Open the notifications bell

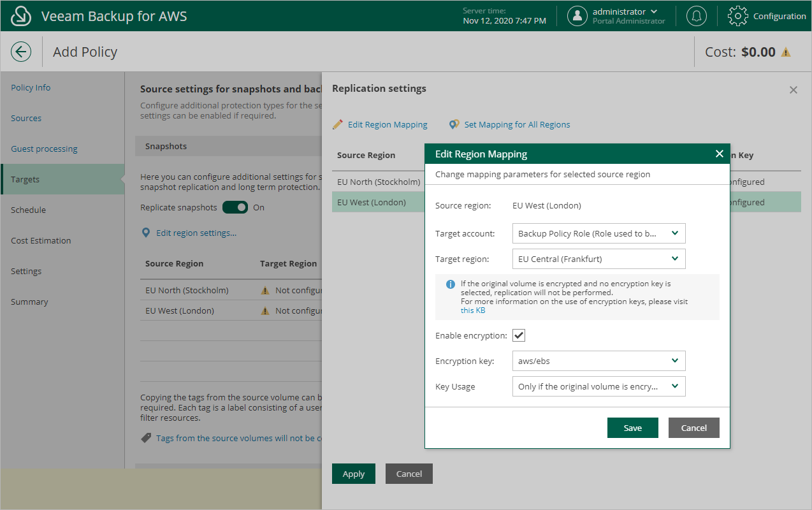point(697,16)
